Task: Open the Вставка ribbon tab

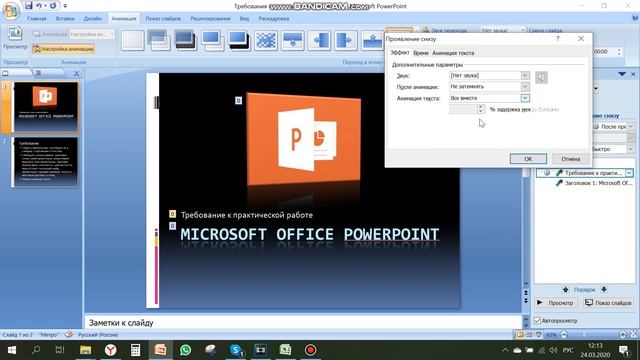Action: click(x=65, y=18)
